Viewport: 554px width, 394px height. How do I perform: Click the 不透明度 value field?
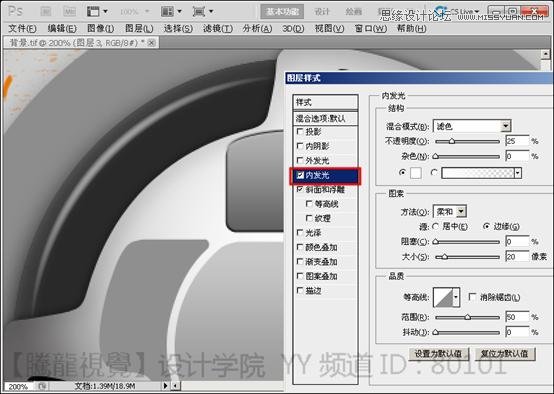517,141
